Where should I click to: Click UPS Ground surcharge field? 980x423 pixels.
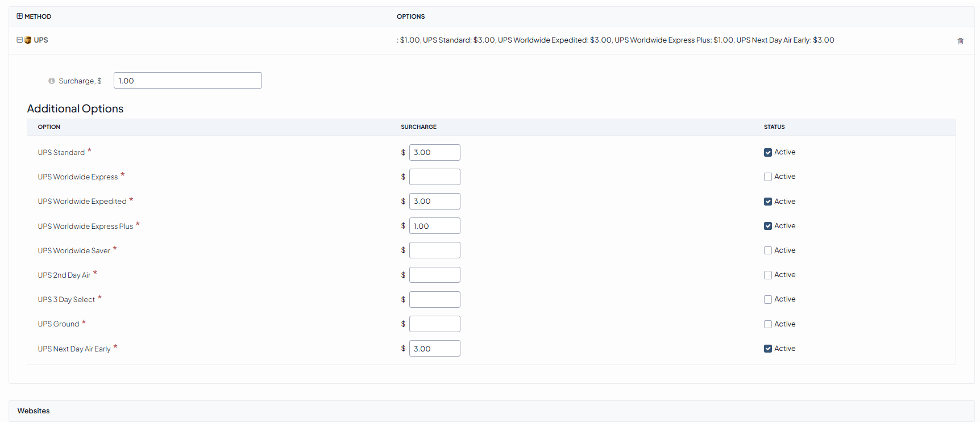435,324
